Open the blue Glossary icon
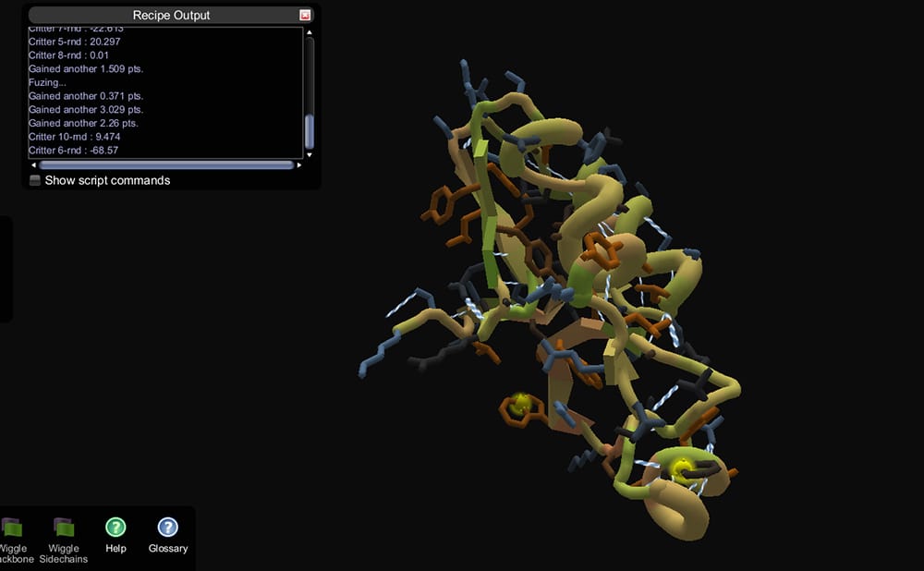The height and width of the screenshot is (571, 924). click(167, 528)
